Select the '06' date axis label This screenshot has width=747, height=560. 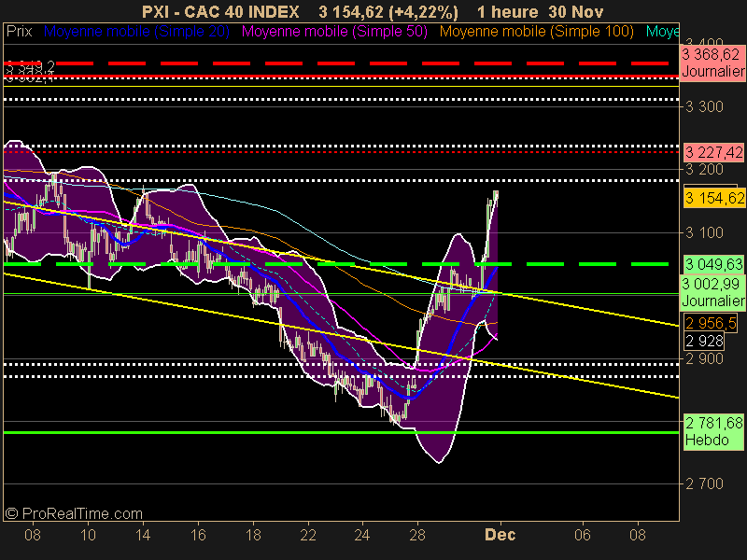coord(582,535)
